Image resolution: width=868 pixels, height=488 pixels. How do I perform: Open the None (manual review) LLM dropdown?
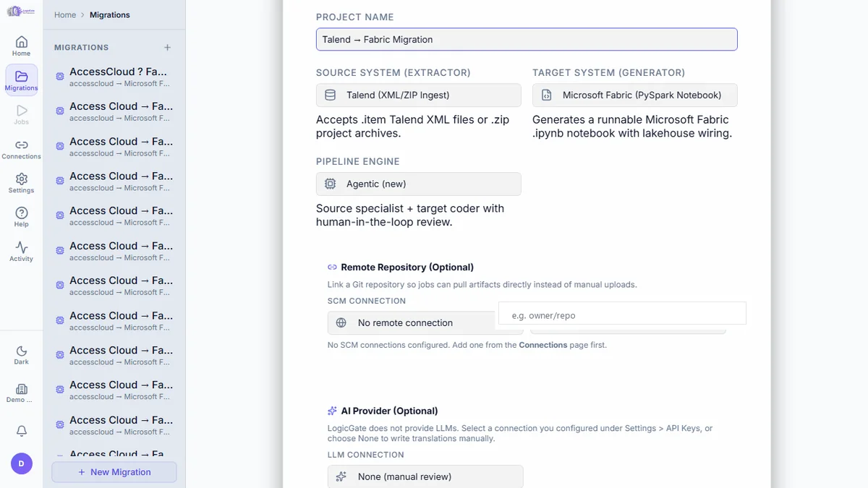point(425,476)
